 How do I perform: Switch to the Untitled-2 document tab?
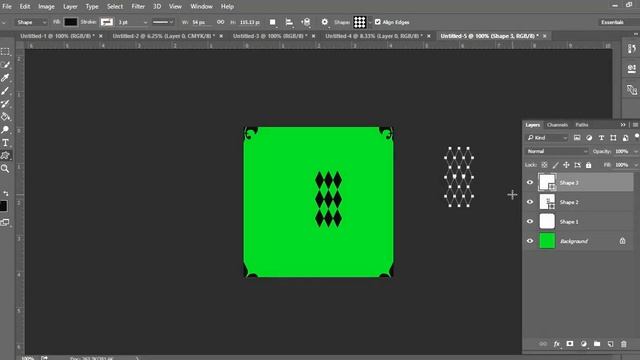(x=164, y=36)
